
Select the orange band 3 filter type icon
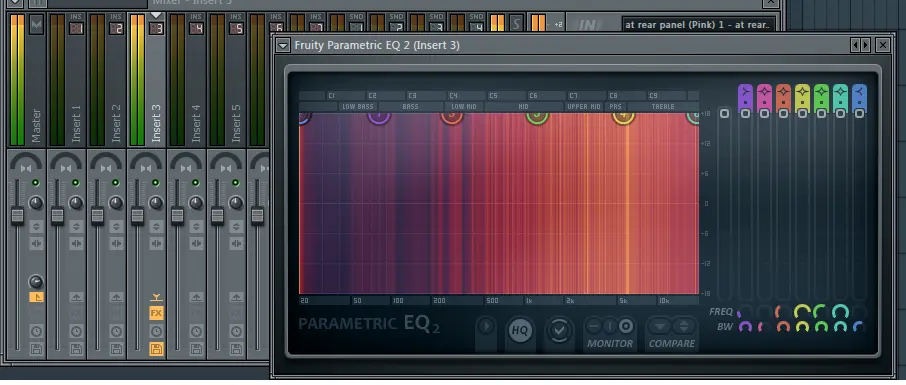(784, 92)
